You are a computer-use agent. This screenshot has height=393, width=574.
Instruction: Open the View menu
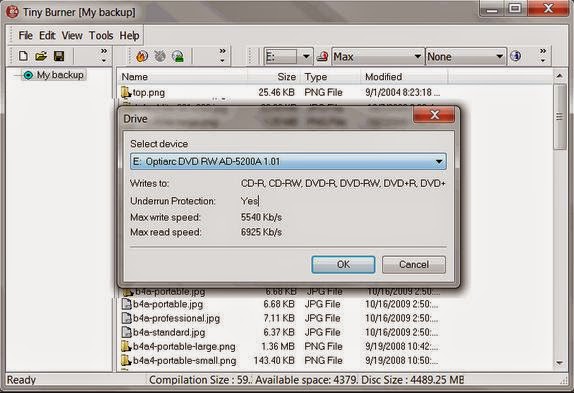72,35
